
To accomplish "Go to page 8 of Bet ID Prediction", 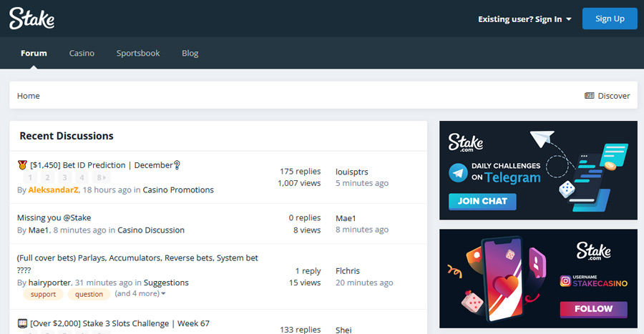I will click(101, 177).
